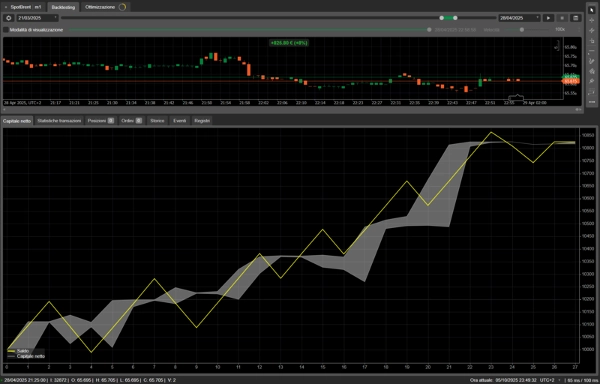Click left handle of date range slider
Viewport: 600px width, 384px height.
point(442,18)
